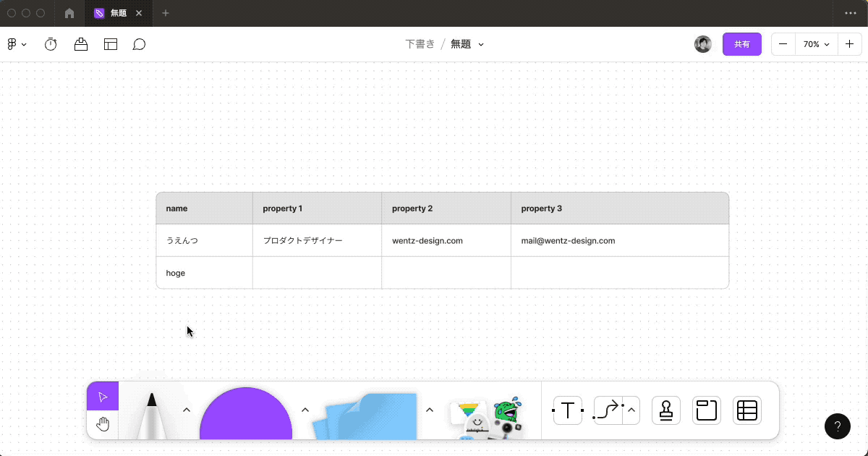Select the stamp tool

pos(666,410)
